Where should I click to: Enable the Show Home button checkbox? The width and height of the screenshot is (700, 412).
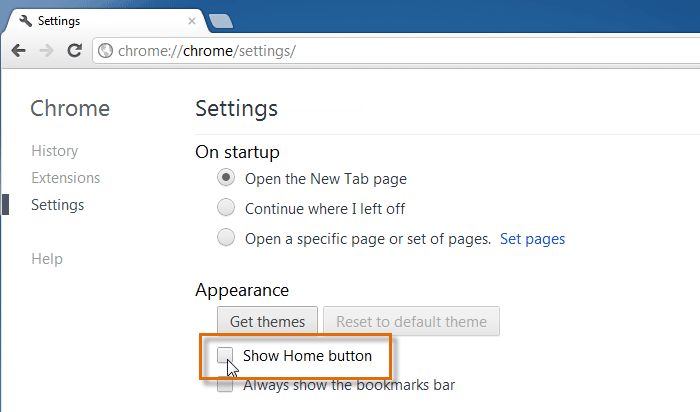(225, 355)
